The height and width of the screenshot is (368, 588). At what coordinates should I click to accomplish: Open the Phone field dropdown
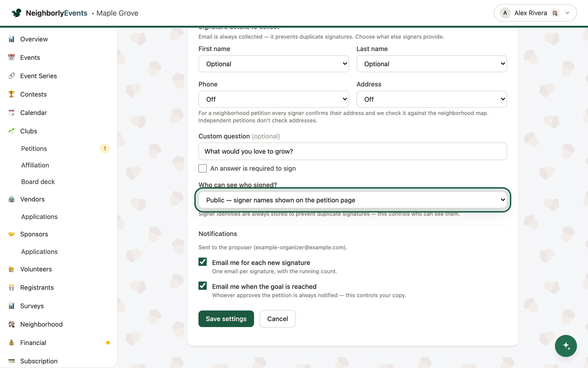point(274,99)
